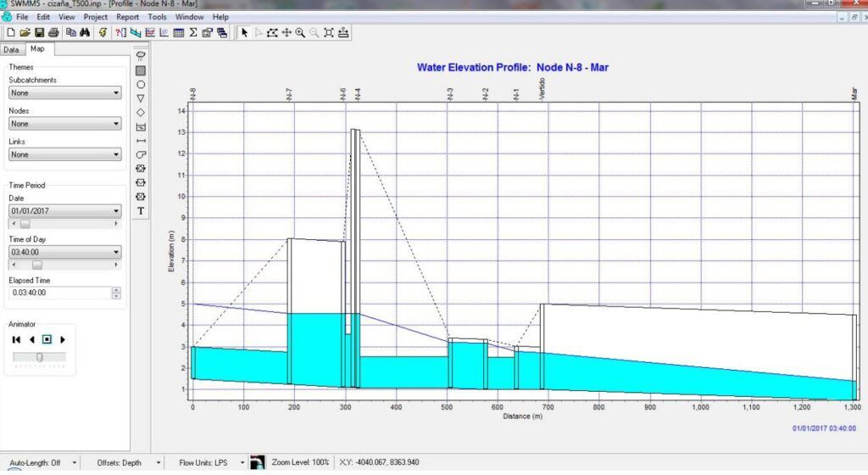Viewport: 868px width, 475px height.
Task: Open the statistics report with the sigma icon
Action: coord(192,33)
